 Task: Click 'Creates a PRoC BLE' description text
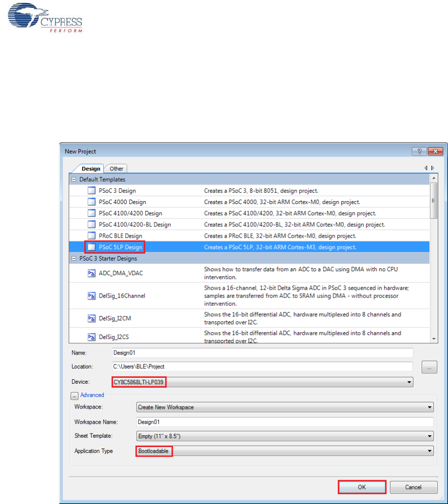pyautogui.click(x=280, y=236)
